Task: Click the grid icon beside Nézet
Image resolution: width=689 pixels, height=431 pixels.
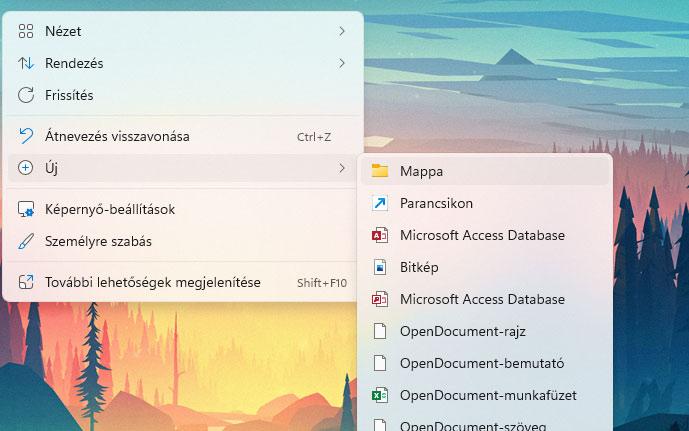Action: [26, 31]
